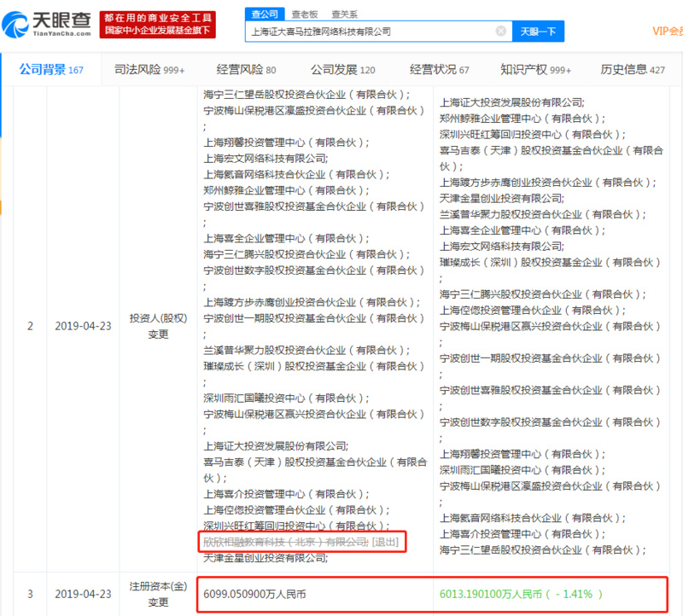
Task: Clear the search box with the X icon
Action: coord(501,31)
